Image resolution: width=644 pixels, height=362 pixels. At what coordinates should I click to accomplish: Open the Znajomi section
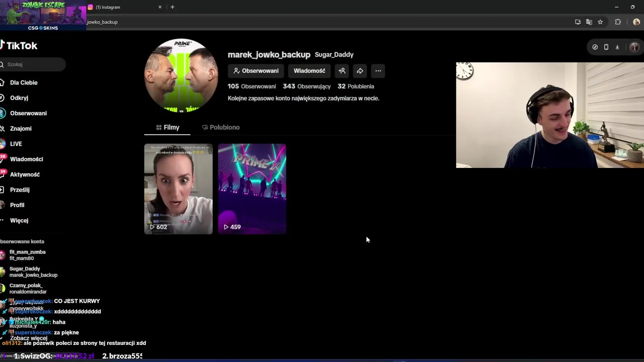click(21, 129)
